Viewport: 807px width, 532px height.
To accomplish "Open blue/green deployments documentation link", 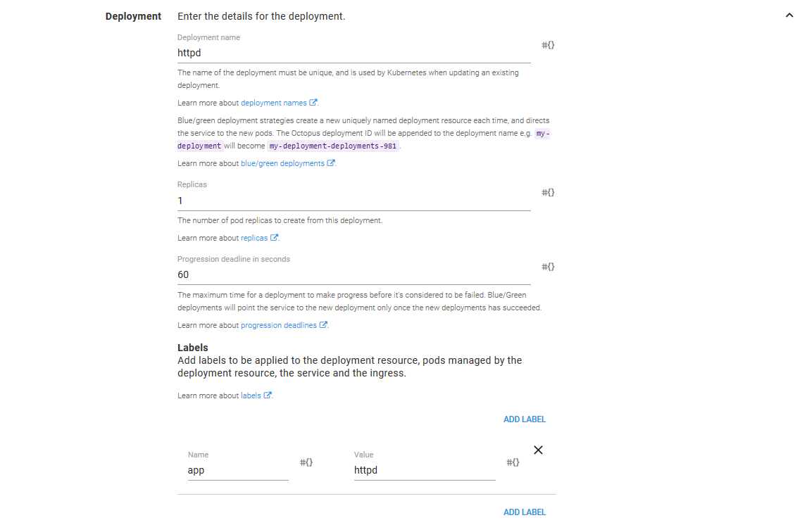I will click(282, 163).
